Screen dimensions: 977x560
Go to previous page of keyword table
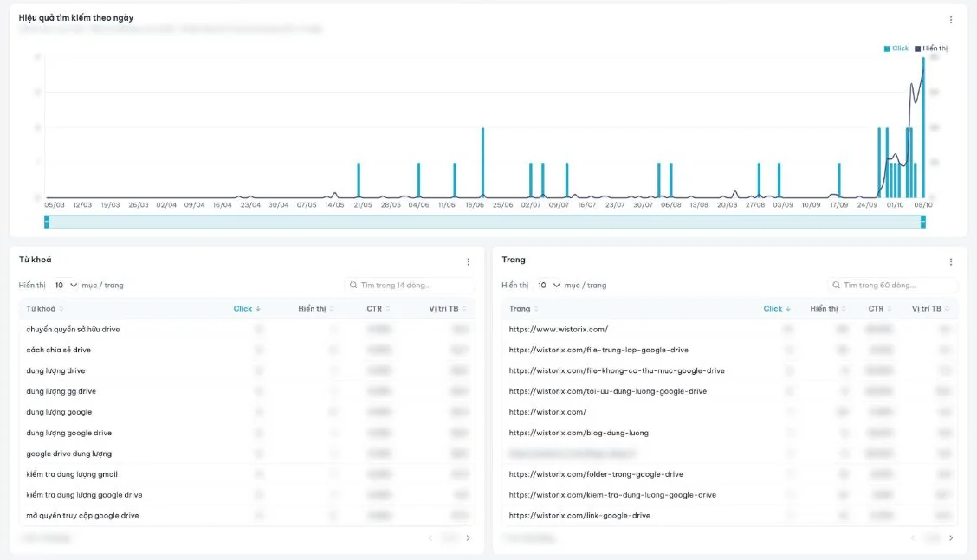430,537
